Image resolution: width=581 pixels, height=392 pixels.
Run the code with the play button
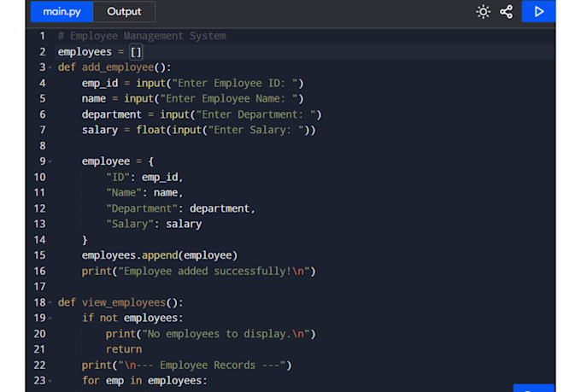click(539, 11)
